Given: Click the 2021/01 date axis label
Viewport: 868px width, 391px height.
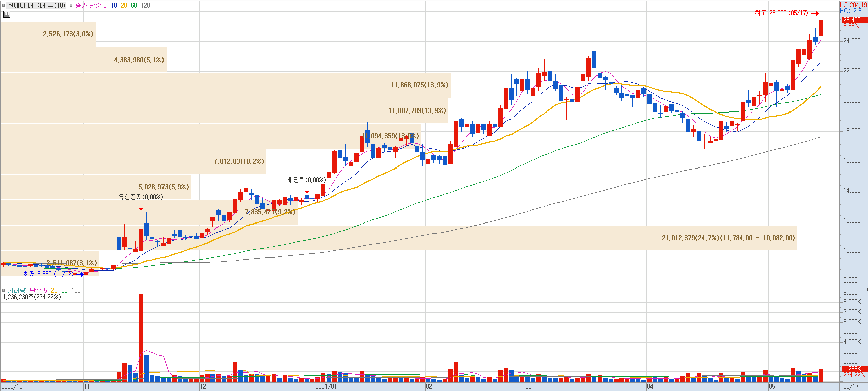Looking at the screenshot, I should (x=326, y=387).
